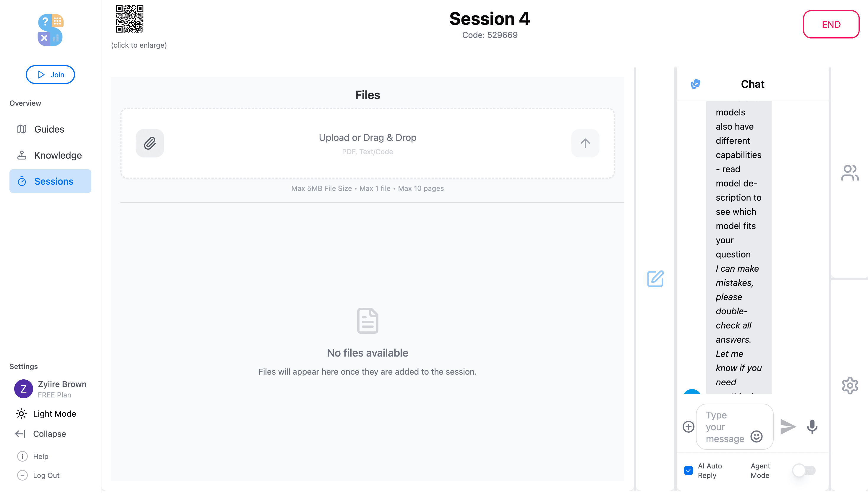Open the Guides section
This screenshot has height=493, width=868.
(49, 129)
